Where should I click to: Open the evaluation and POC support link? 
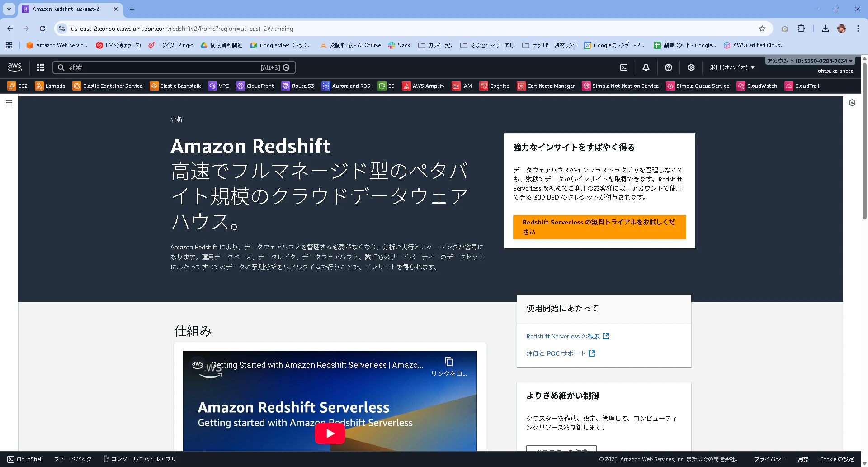(x=561, y=353)
